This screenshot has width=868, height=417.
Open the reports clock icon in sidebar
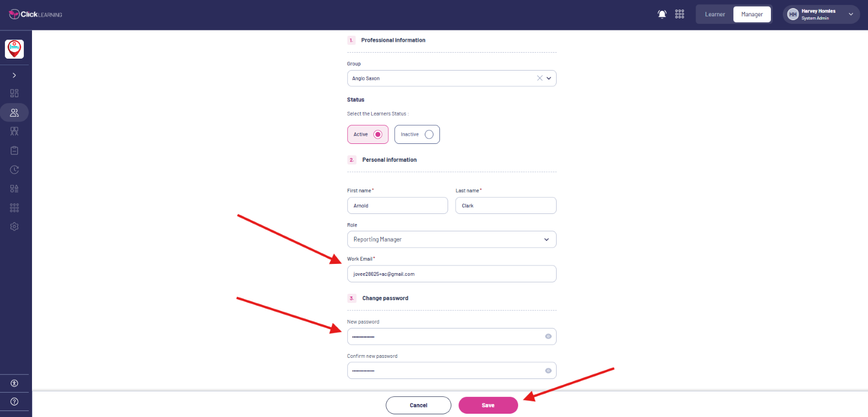14,169
